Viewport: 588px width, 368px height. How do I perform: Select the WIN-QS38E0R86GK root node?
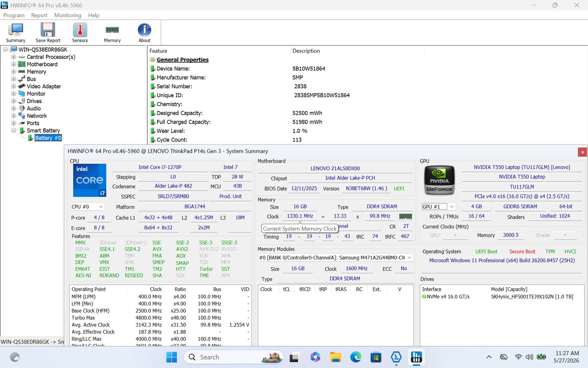coord(43,50)
